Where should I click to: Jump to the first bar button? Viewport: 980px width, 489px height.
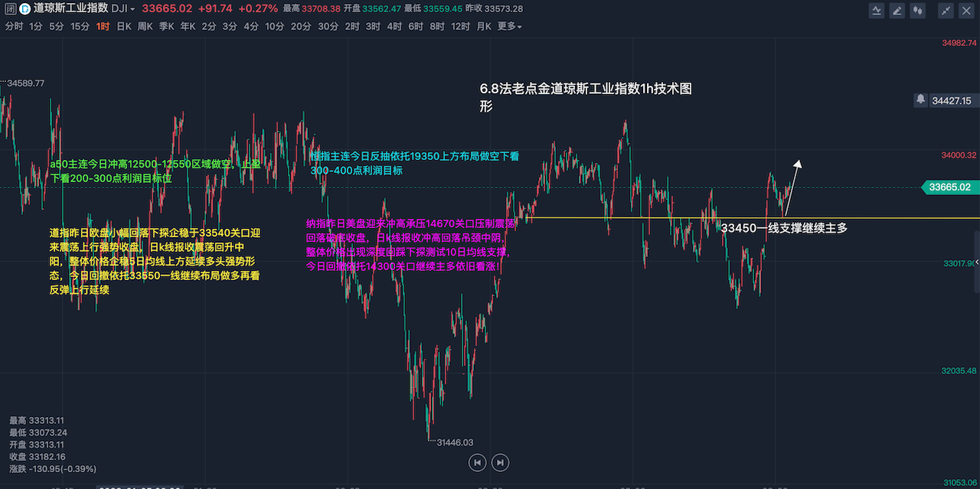pos(477,462)
